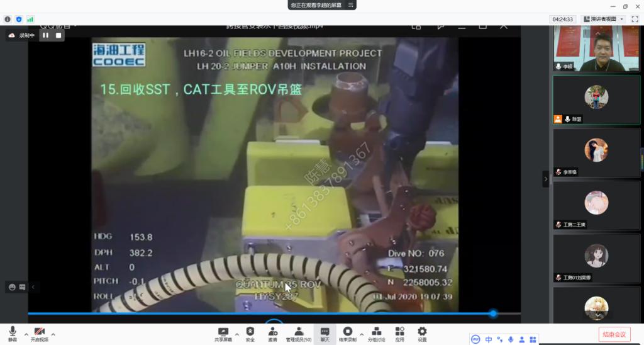Open meeting Settings gear
Screen dimensions: 644x345
tap(422, 332)
